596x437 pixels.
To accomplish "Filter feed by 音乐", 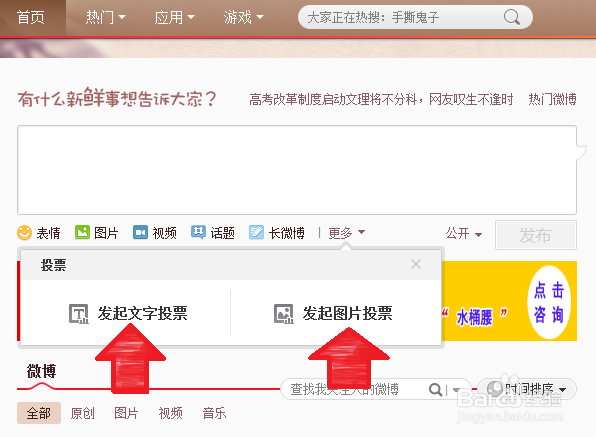I will [214, 413].
